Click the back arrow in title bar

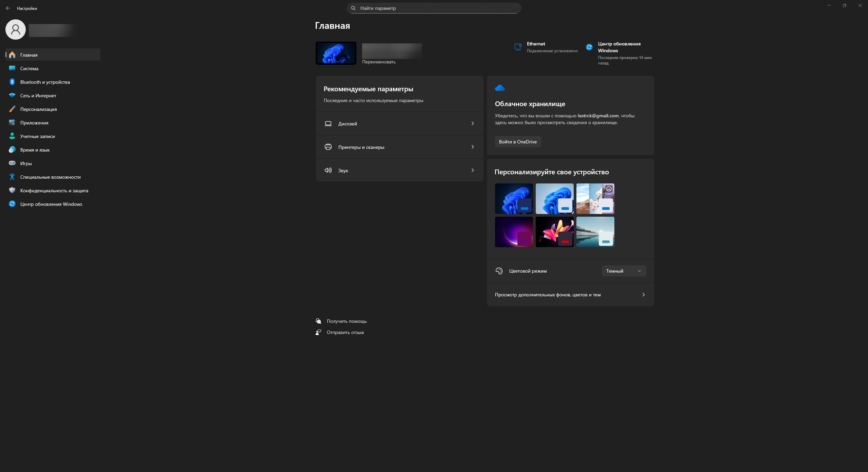(8, 8)
